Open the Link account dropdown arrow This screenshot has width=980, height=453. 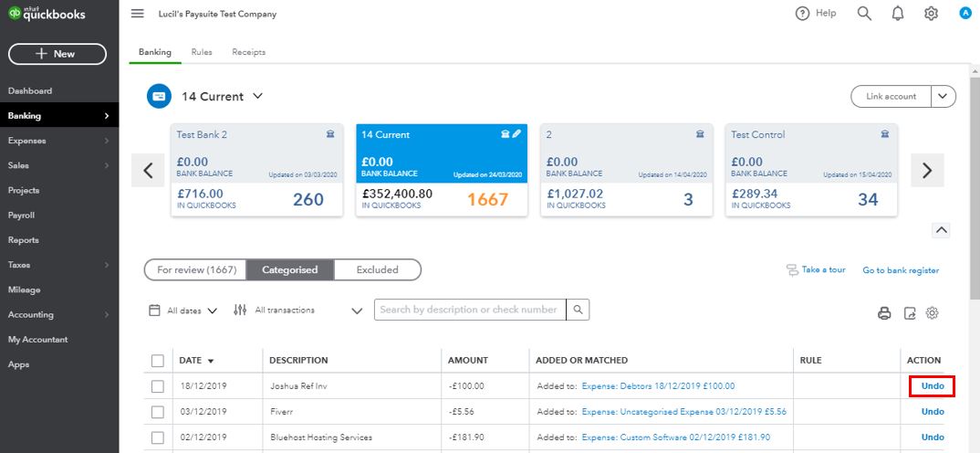pos(944,97)
